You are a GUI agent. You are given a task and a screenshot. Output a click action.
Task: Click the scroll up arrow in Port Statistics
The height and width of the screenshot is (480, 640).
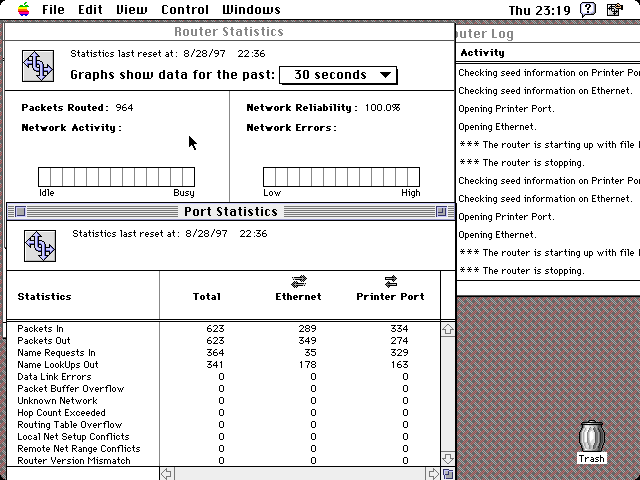point(448,329)
